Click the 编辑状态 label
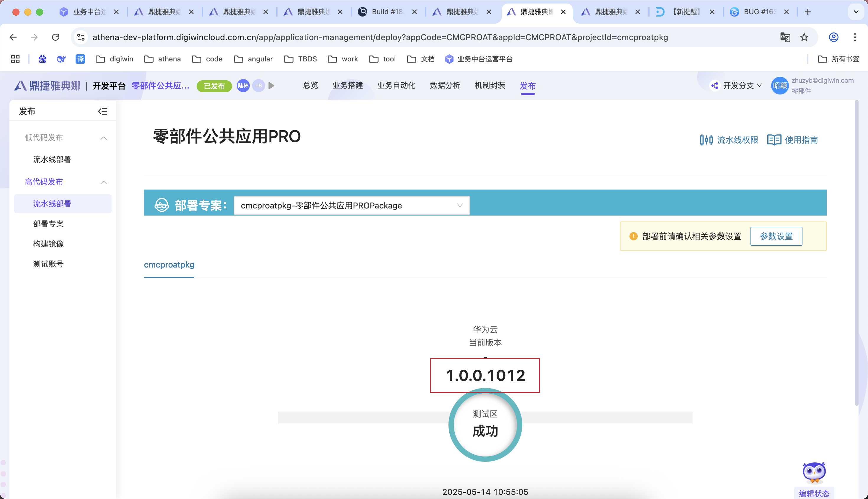Image resolution: width=868 pixels, height=499 pixels. [814, 493]
